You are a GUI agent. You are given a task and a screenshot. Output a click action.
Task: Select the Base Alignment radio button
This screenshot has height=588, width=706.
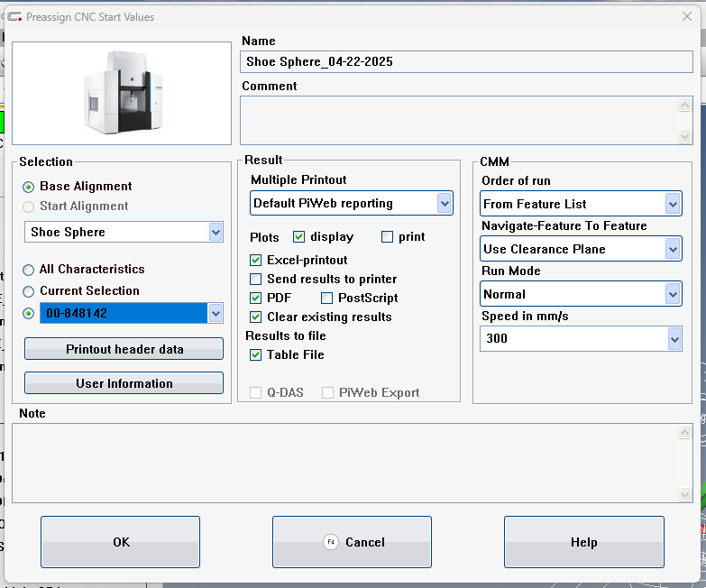click(x=28, y=187)
